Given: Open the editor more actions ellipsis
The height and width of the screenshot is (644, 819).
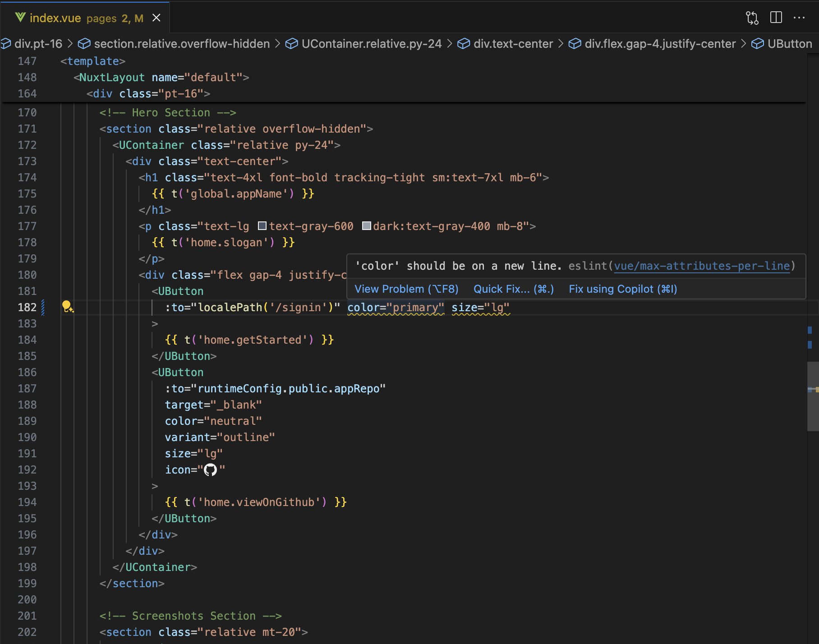Looking at the screenshot, I should 799,18.
